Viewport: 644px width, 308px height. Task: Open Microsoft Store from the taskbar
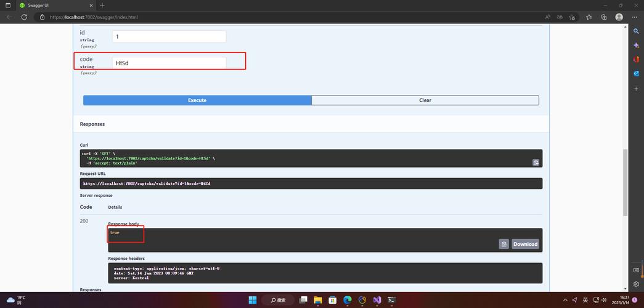(x=333, y=300)
